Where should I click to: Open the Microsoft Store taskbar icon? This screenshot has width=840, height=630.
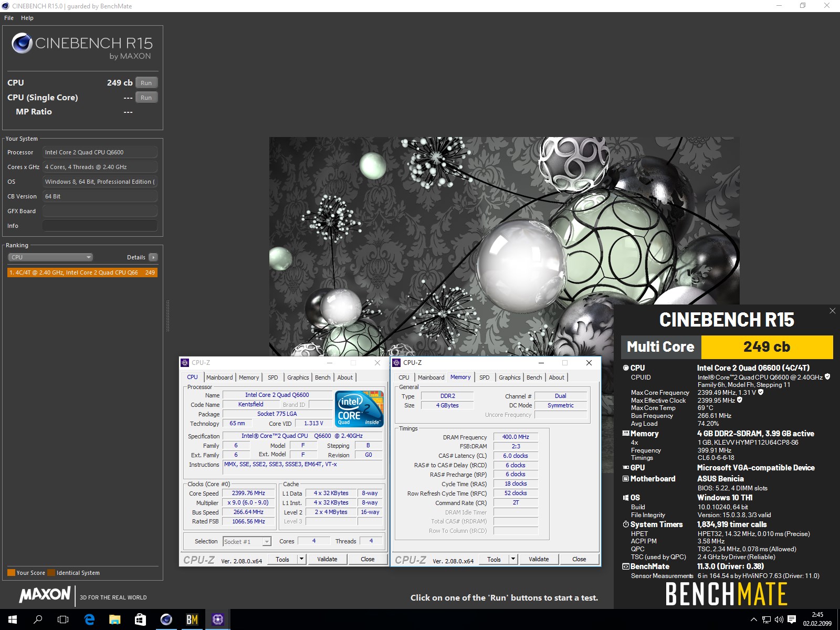[140, 619]
